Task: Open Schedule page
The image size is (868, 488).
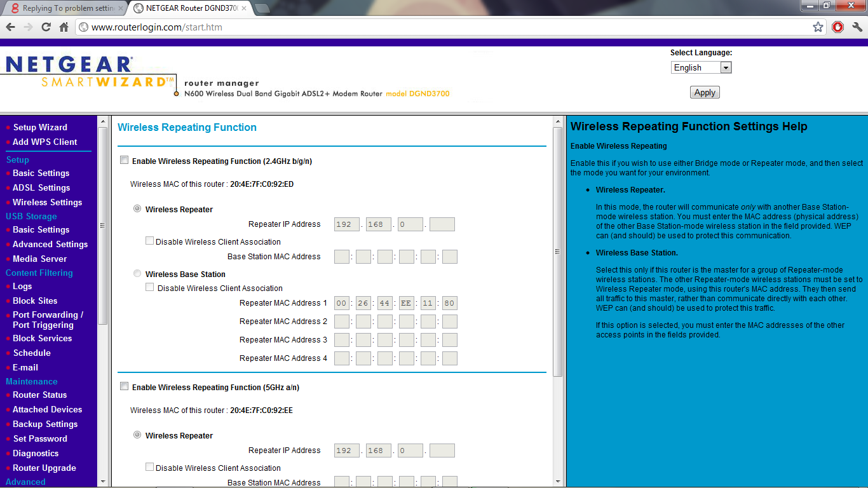Action: (32, 353)
